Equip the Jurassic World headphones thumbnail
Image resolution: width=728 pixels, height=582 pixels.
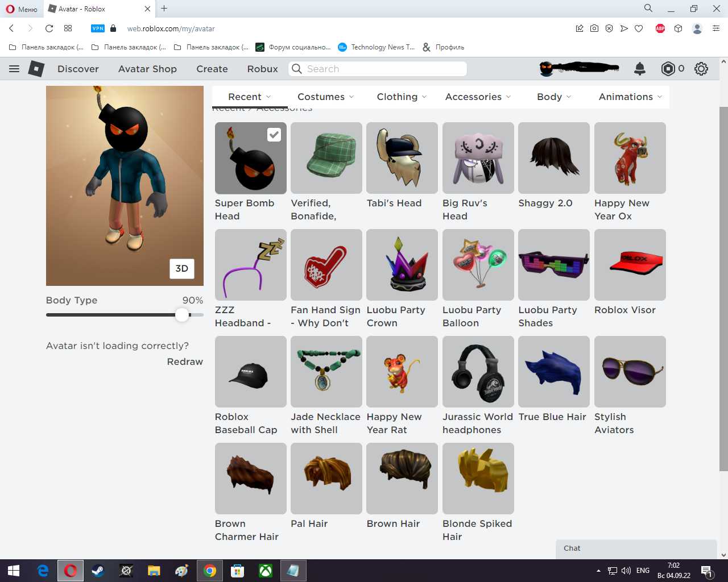pyautogui.click(x=478, y=372)
